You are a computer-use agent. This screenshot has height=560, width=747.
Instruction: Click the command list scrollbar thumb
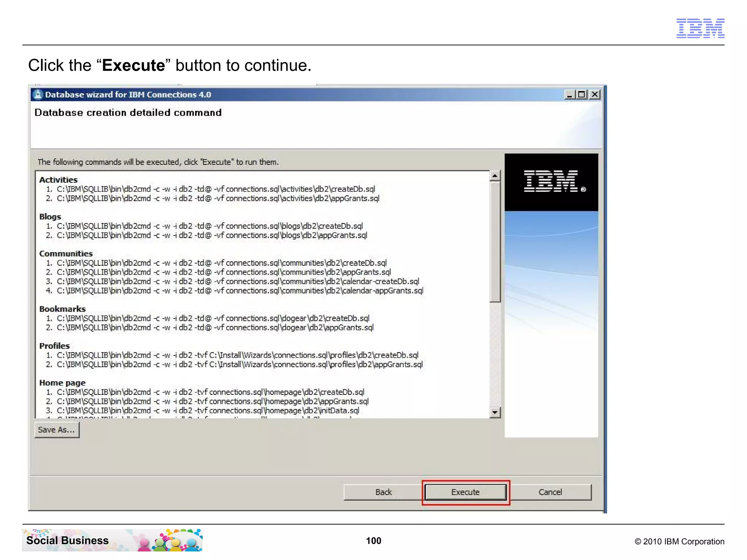coord(495,242)
